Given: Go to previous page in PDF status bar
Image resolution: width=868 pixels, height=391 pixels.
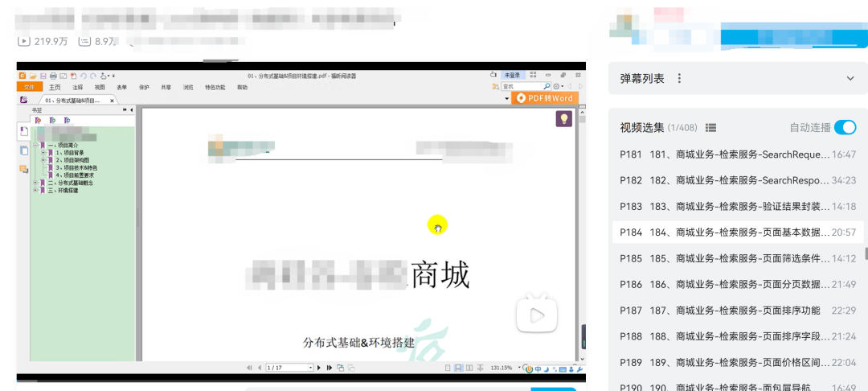Looking at the screenshot, I should [260, 368].
